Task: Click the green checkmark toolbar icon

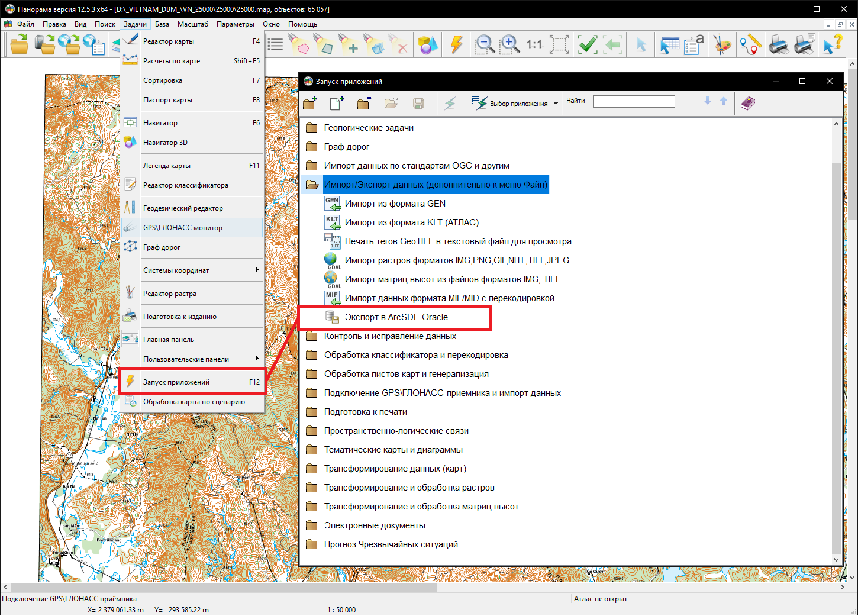Action: pyautogui.click(x=587, y=44)
